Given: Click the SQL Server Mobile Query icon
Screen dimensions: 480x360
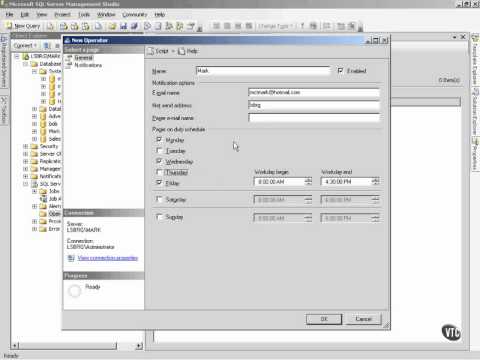Looking at the screenshot, I should pyautogui.click(x=98, y=26).
